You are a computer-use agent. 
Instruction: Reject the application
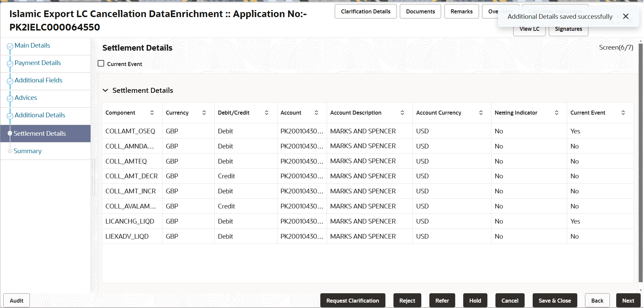tap(407, 301)
